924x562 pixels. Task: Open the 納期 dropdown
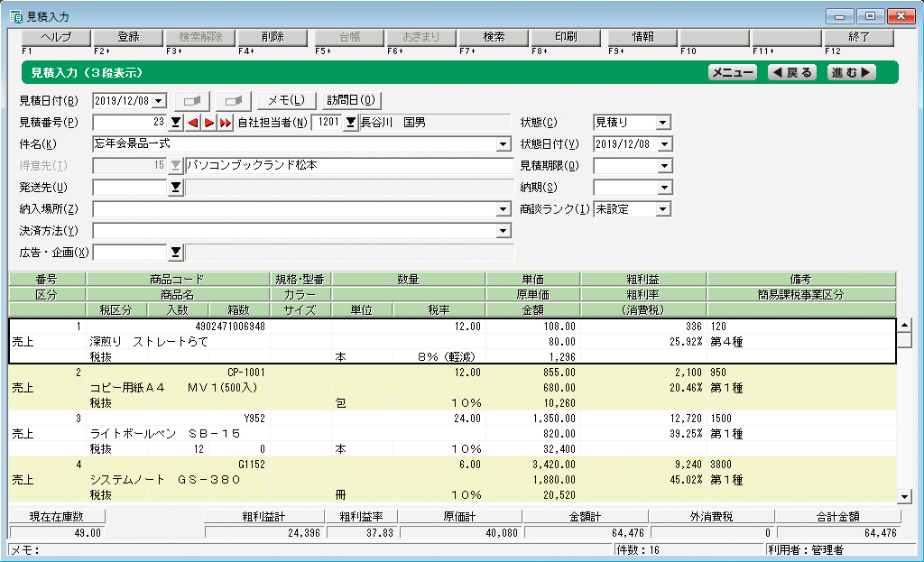(665, 188)
